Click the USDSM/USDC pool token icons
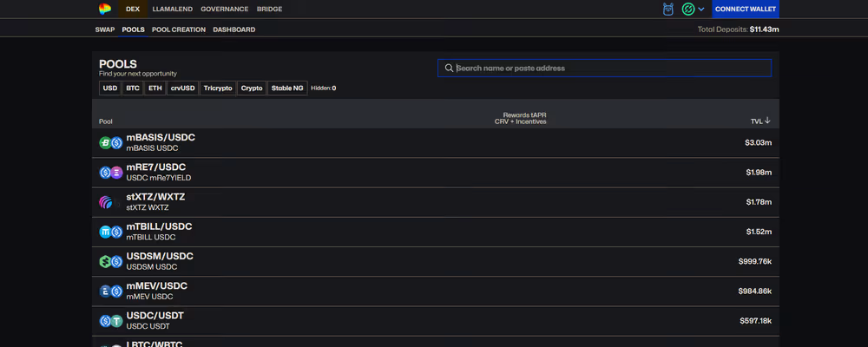Image resolution: width=868 pixels, height=347 pixels. [110, 261]
